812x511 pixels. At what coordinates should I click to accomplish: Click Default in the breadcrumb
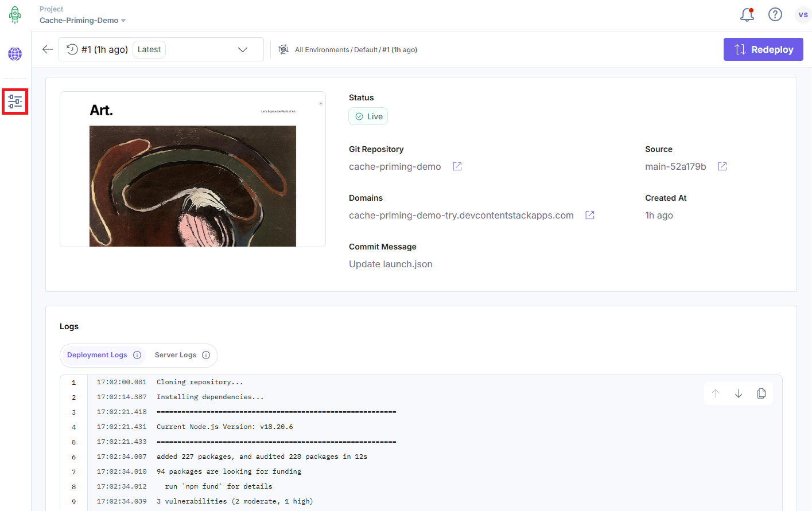[366, 50]
